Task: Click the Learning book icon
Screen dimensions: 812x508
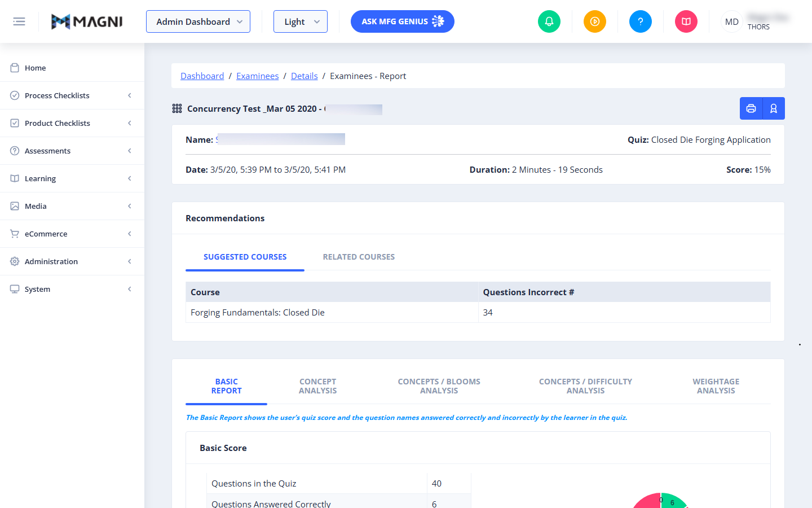Action: 15,178
